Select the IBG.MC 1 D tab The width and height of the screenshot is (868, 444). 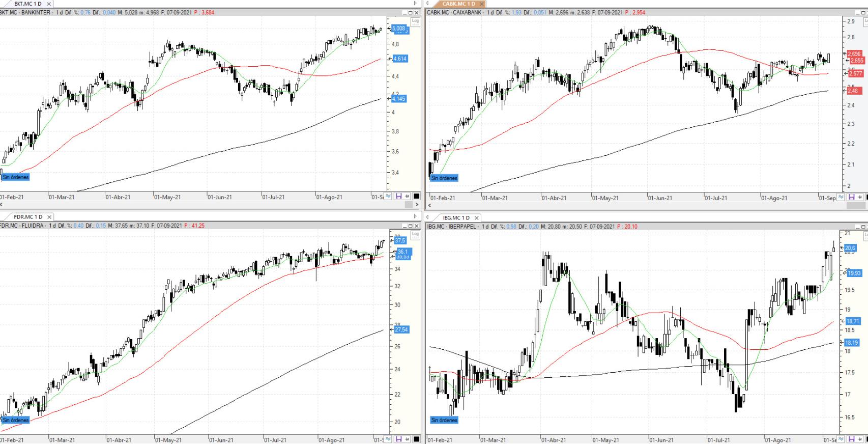455,218
